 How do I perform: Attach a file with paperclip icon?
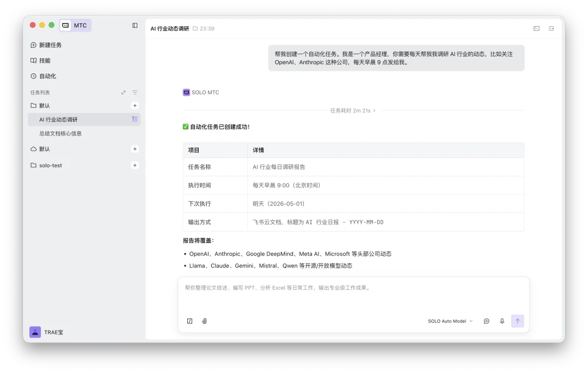tap(204, 321)
